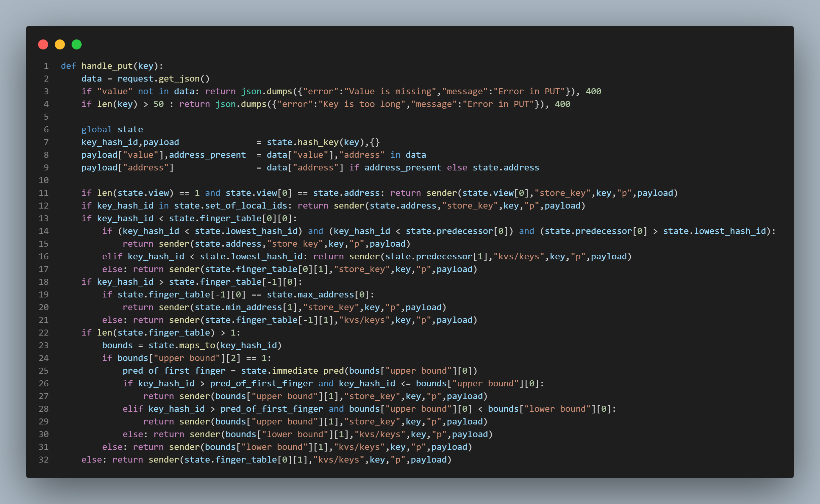Click the number 50 on line 4
The image size is (820, 504).
click(x=159, y=104)
